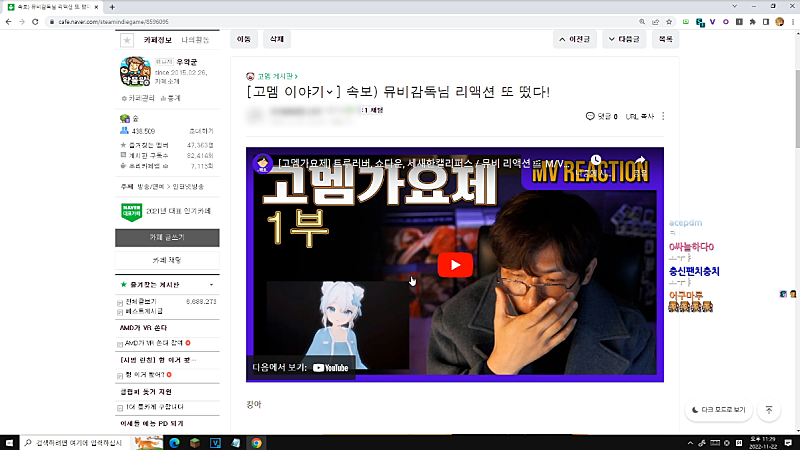Click the Chrome profile avatar
This screenshot has width=800, height=450.
coord(779,22)
